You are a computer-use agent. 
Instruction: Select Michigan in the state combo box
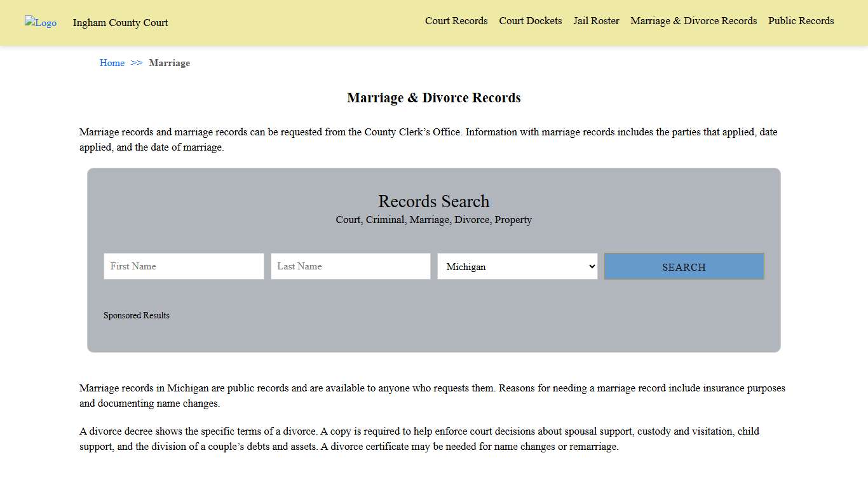517,266
